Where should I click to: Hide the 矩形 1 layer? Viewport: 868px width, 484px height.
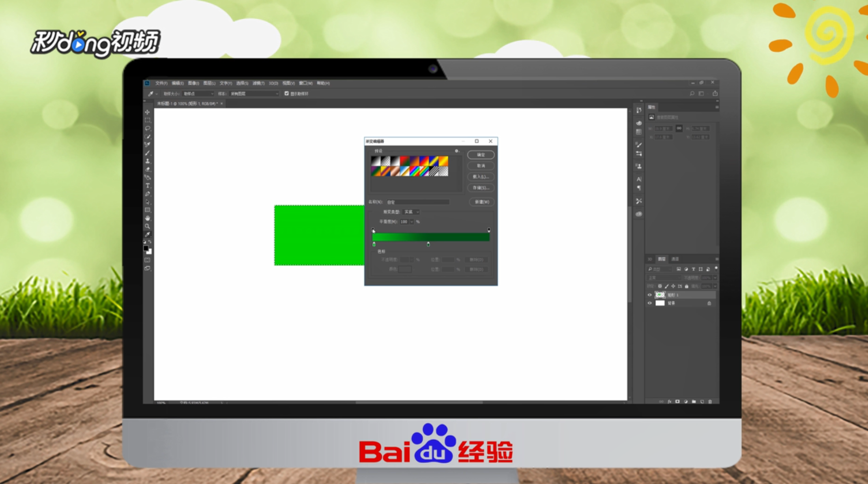tap(649, 295)
